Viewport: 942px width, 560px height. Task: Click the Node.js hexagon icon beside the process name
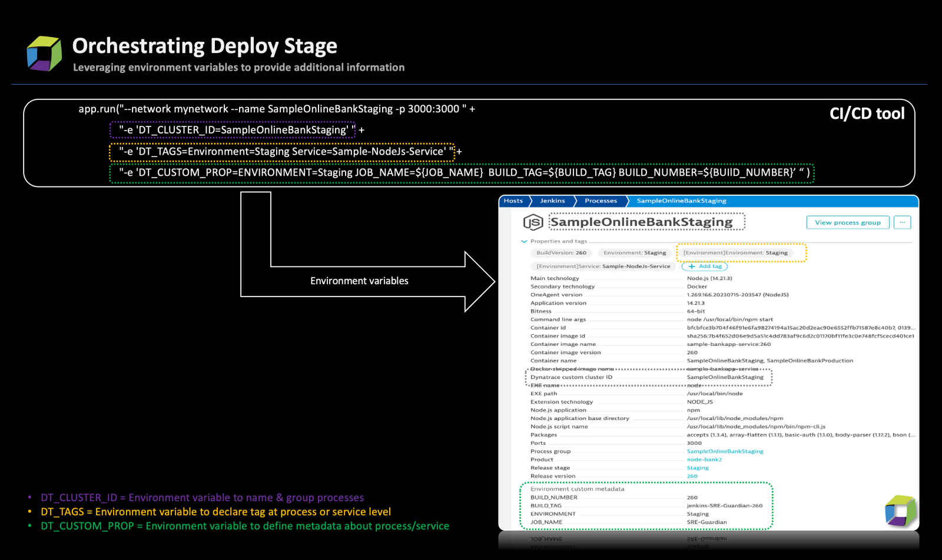[x=534, y=222]
